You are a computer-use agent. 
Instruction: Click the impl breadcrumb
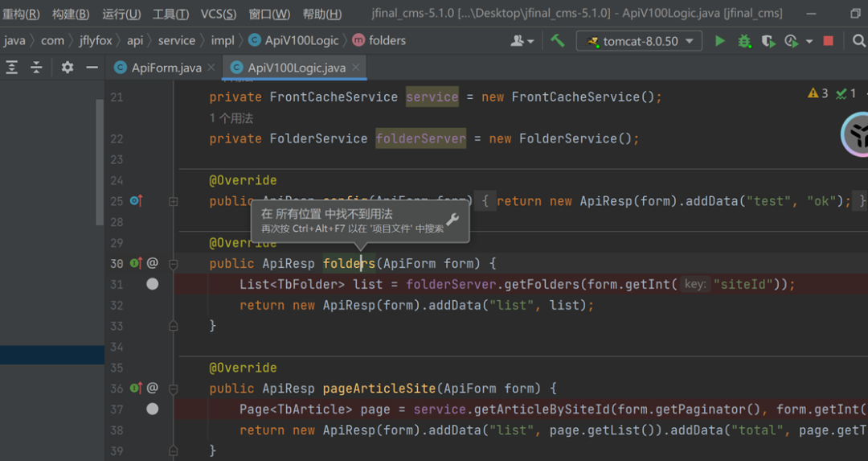click(223, 40)
